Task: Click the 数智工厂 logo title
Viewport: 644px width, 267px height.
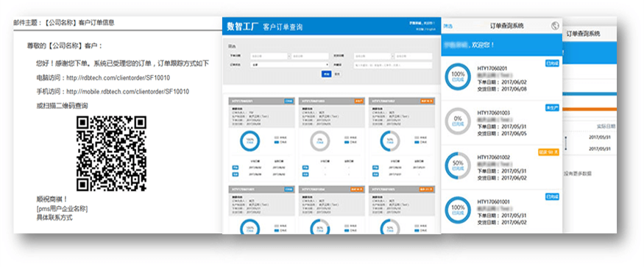Action: (x=242, y=27)
